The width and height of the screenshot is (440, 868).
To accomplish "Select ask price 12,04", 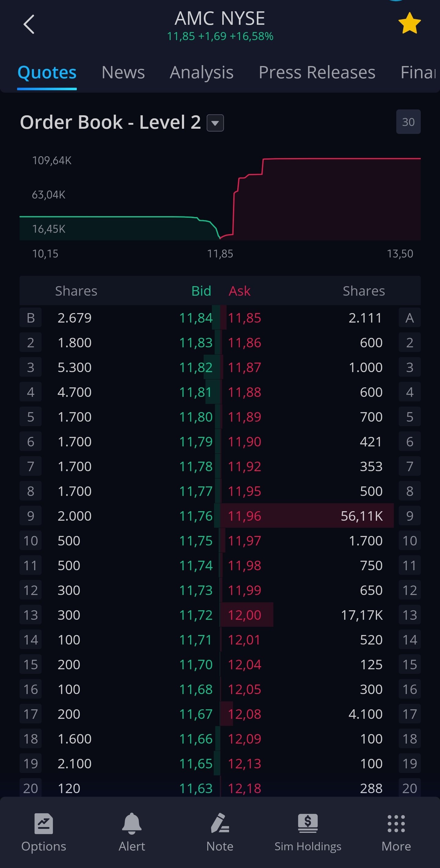I will [x=245, y=664].
